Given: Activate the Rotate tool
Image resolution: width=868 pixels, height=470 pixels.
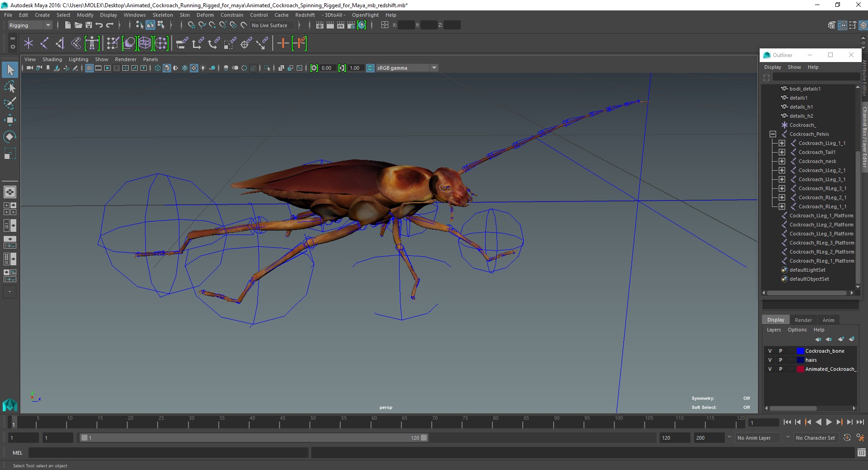Looking at the screenshot, I should pyautogui.click(x=10, y=137).
